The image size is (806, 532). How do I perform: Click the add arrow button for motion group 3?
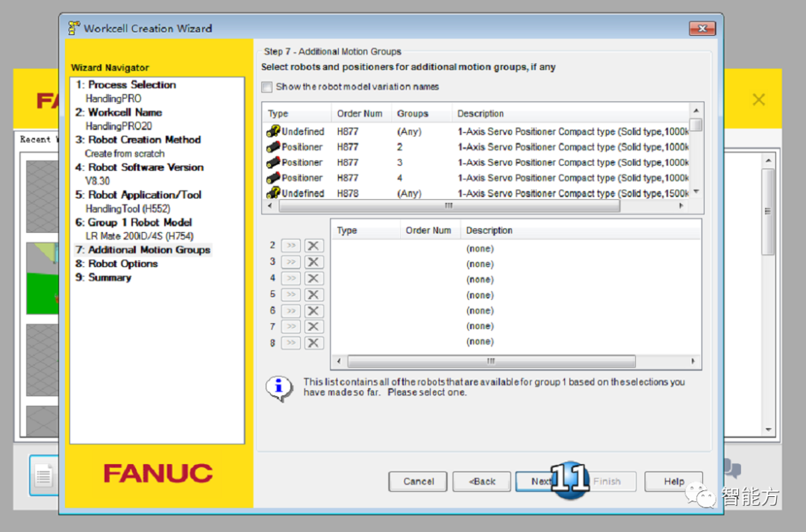[x=291, y=262]
